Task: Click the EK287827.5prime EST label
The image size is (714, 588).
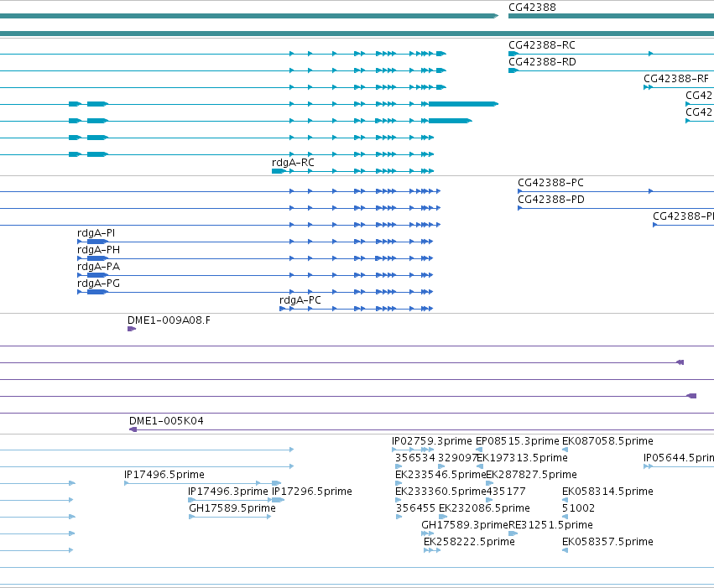Action: (x=531, y=475)
